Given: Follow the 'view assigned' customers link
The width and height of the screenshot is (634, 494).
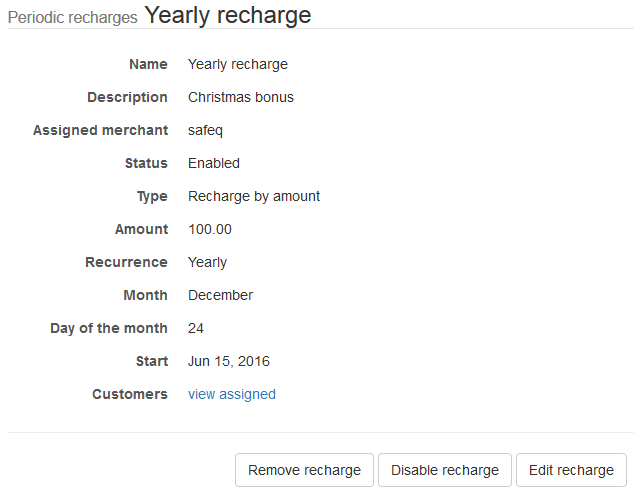Looking at the screenshot, I should 232,394.
